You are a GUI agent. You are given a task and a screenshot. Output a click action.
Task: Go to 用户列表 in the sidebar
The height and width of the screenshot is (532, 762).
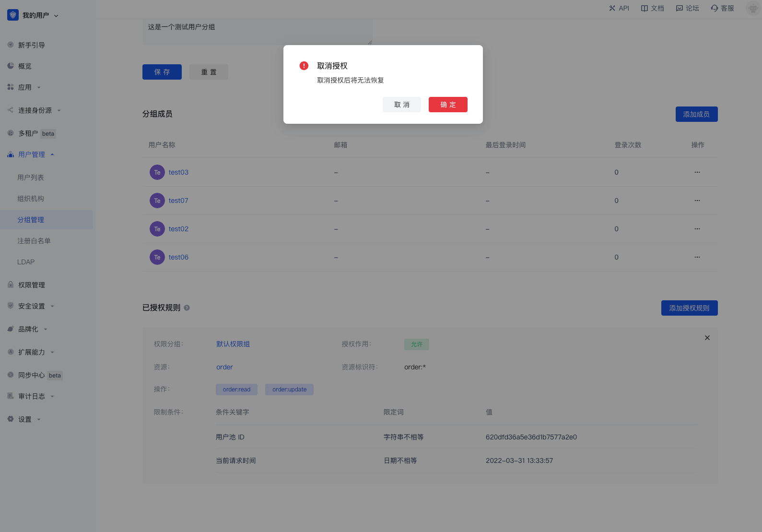tap(31, 177)
